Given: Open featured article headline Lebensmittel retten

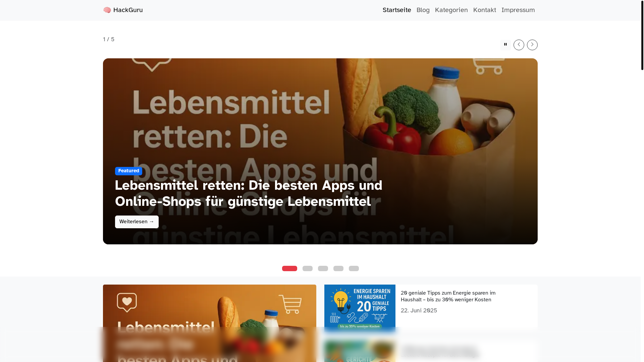Looking at the screenshot, I should (249, 193).
